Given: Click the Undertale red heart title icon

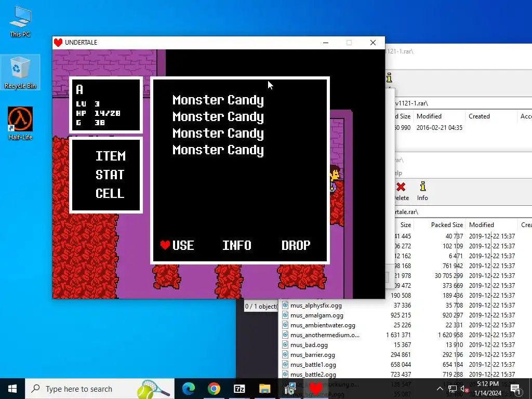Looking at the screenshot, I should point(58,43).
